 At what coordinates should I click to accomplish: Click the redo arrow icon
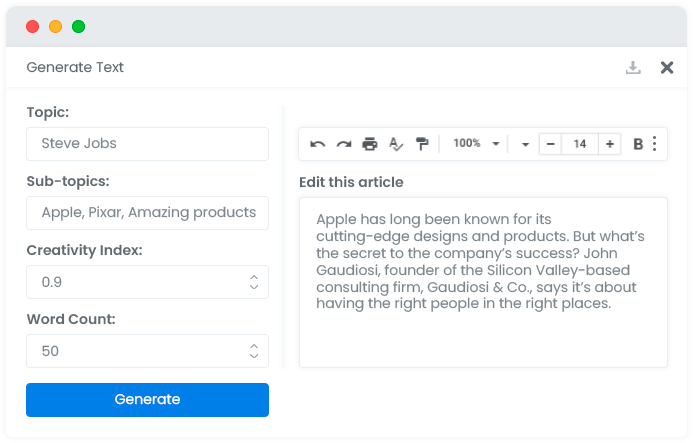pyautogui.click(x=343, y=144)
